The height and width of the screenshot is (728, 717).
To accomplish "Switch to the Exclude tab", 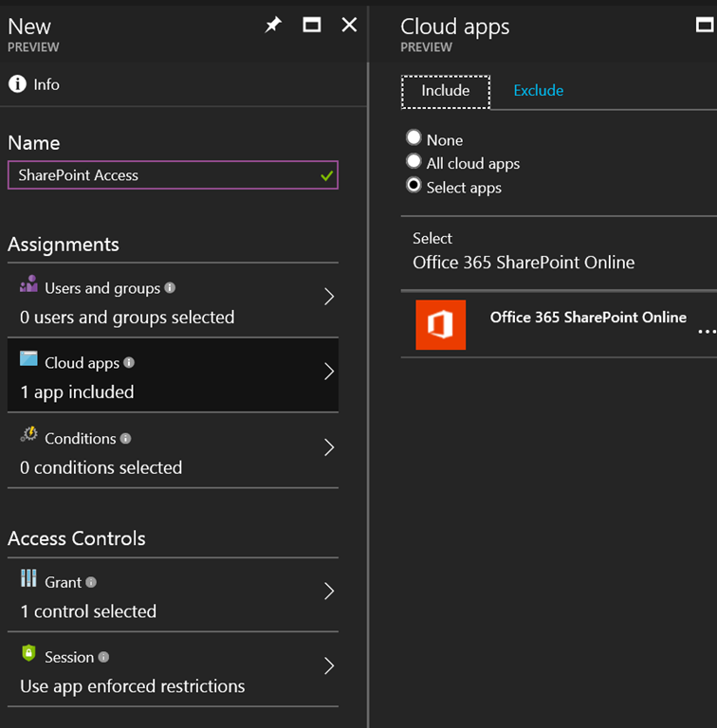I will point(538,91).
